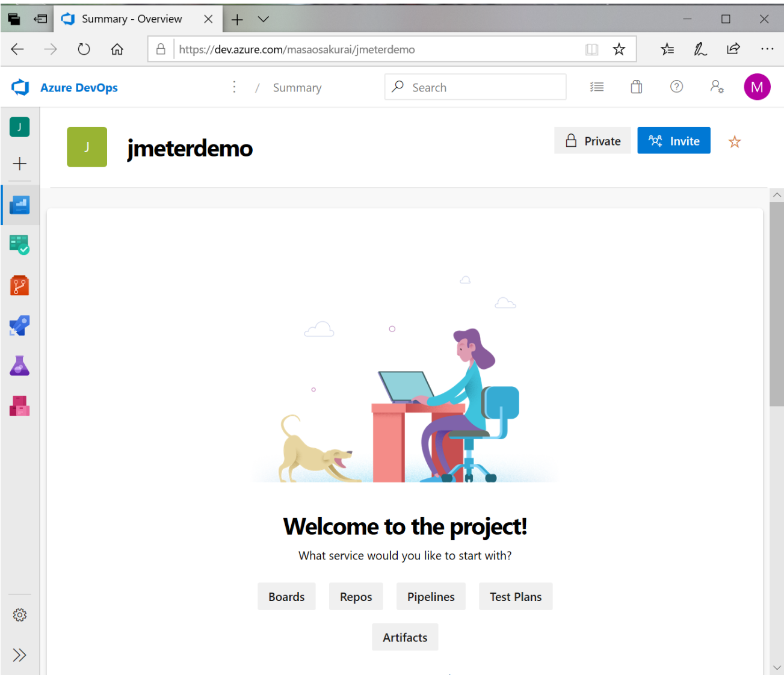
Task: Open Test Plans flask icon
Action: [19, 366]
